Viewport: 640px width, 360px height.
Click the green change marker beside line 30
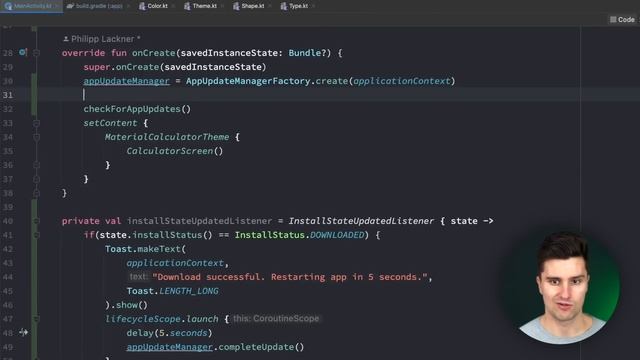click(34, 81)
